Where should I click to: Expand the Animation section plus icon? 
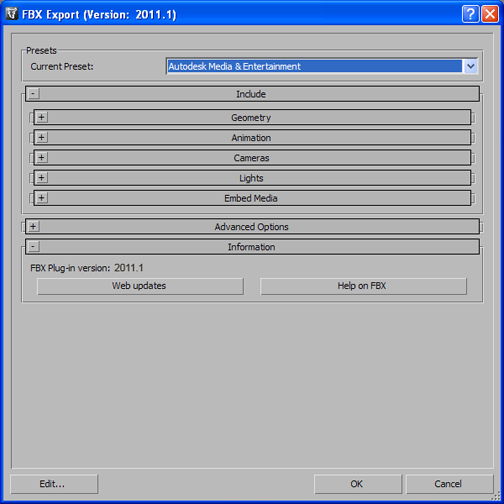click(42, 138)
